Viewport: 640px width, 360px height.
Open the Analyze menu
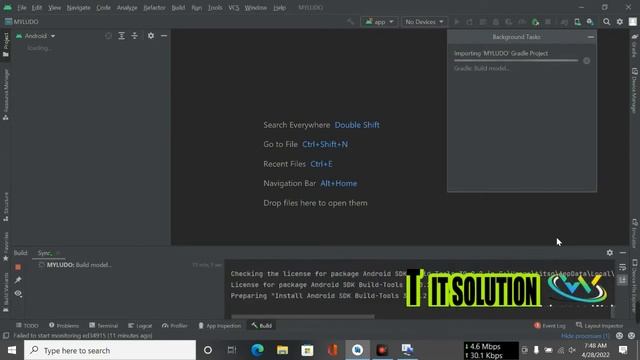pos(127,7)
